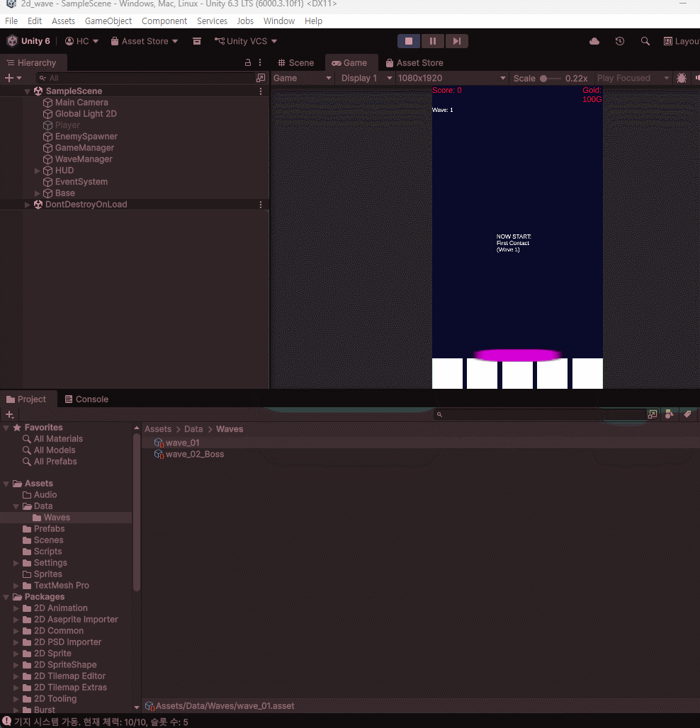Select Global Light 2D object
The height and width of the screenshot is (728, 700).
(86, 114)
